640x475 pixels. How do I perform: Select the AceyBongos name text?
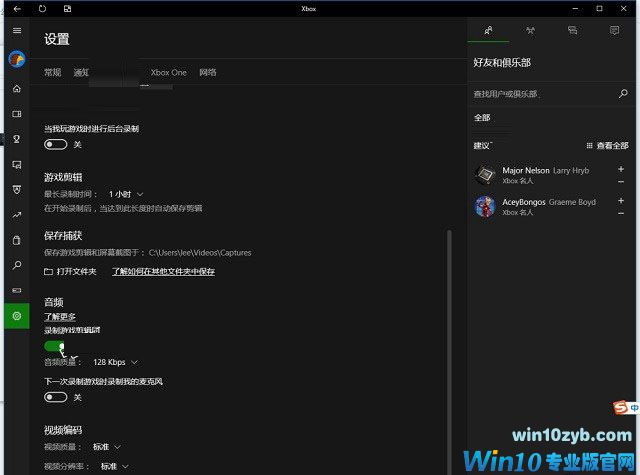pyautogui.click(x=524, y=202)
